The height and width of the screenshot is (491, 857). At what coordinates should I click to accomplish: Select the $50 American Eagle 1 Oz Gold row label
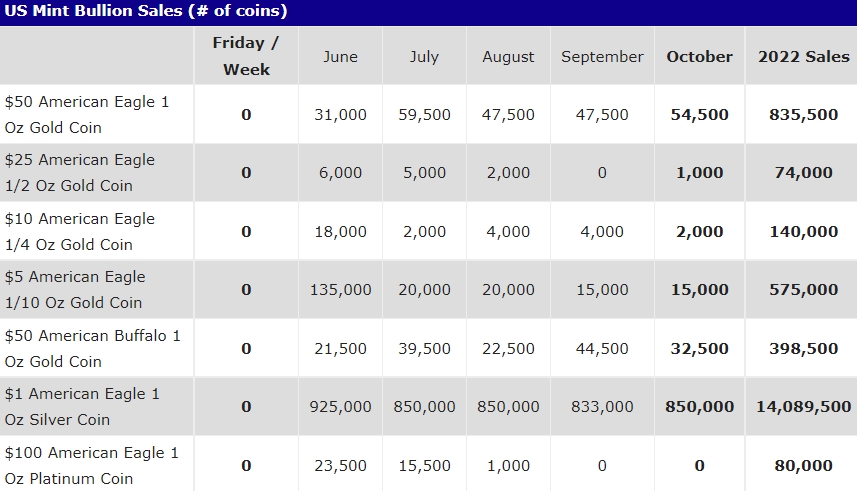(x=87, y=115)
